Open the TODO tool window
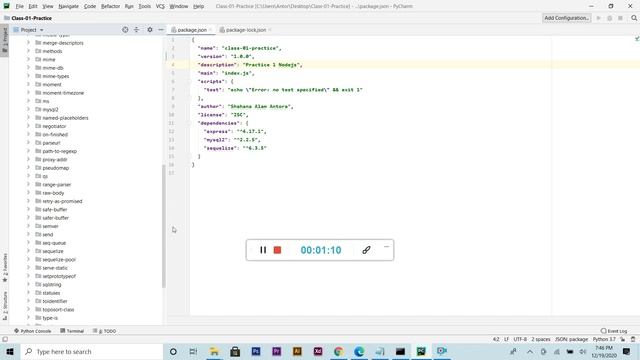Screen dimensions: 640x360 [x=104, y=331]
